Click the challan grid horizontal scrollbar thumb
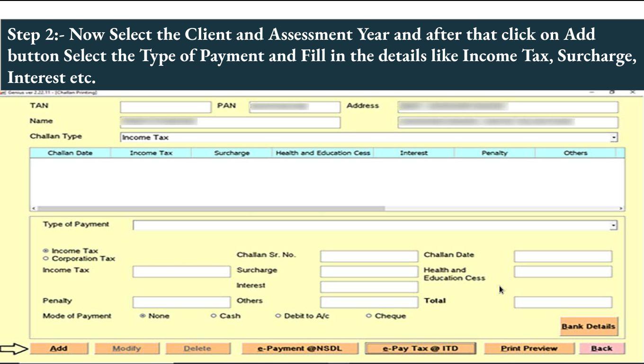 211,208
